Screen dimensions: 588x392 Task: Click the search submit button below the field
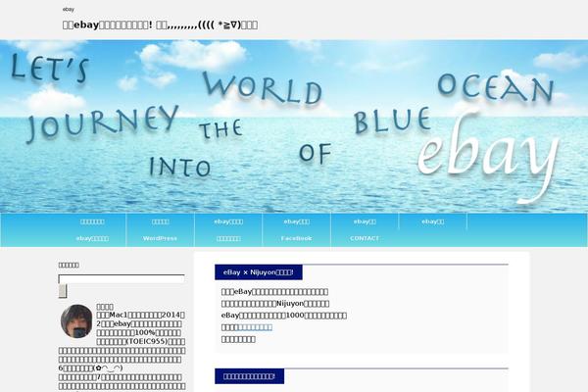63,291
